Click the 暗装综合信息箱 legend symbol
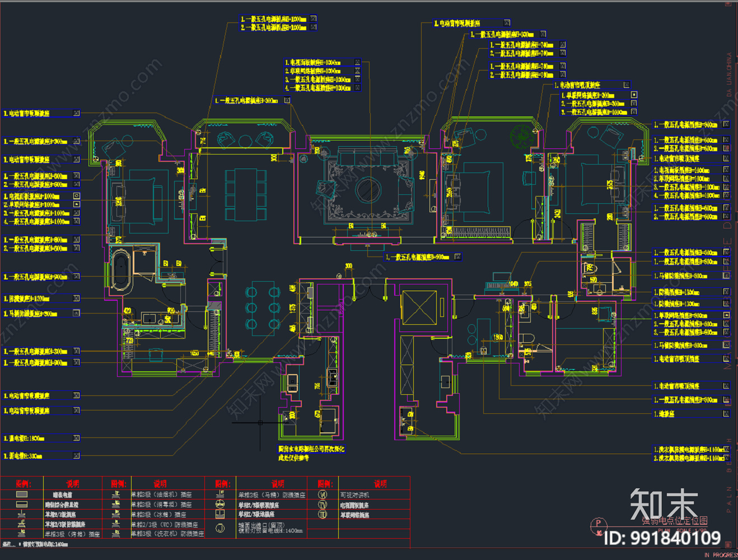 [x=21, y=504]
